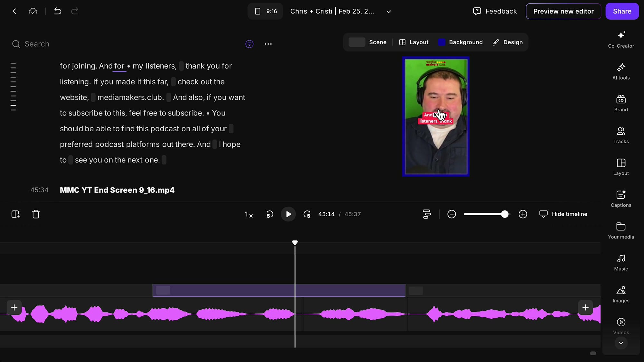This screenshot has width=644, height=362.
Task: Delete clip using the trash icon
Action: tap(36, 214)
